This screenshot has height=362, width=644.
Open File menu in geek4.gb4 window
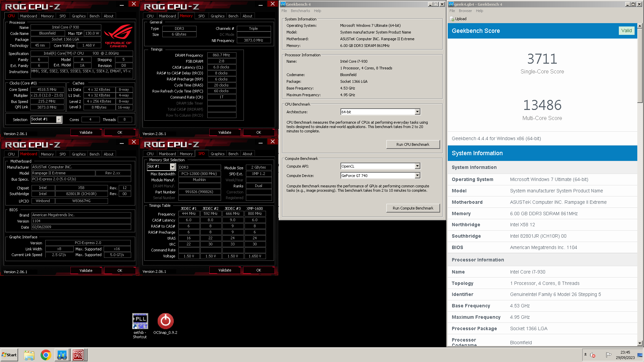coord(452,11)
